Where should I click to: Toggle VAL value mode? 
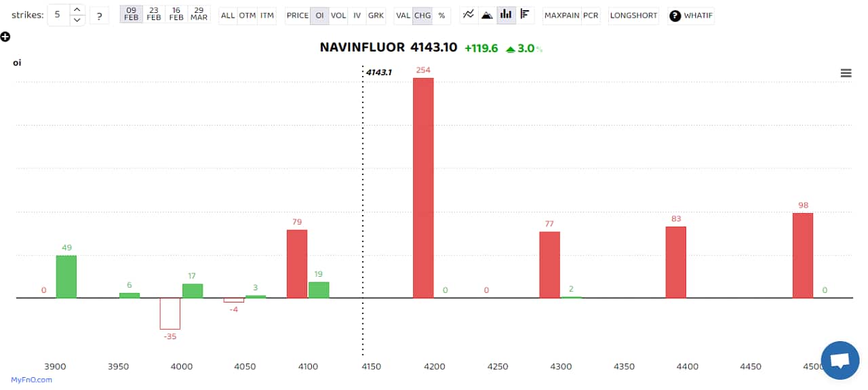pyautogui.click(x=403, y=15)
